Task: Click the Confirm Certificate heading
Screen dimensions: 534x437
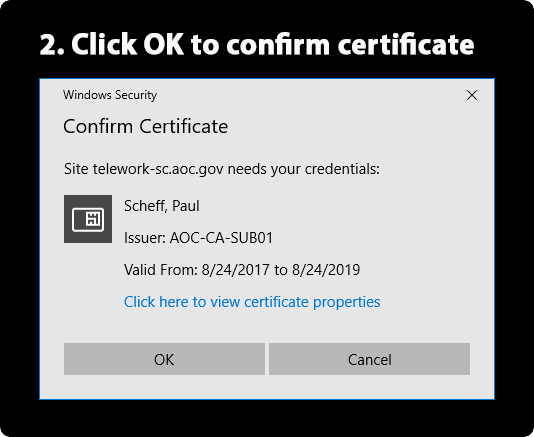Action: tap(146, 126)
